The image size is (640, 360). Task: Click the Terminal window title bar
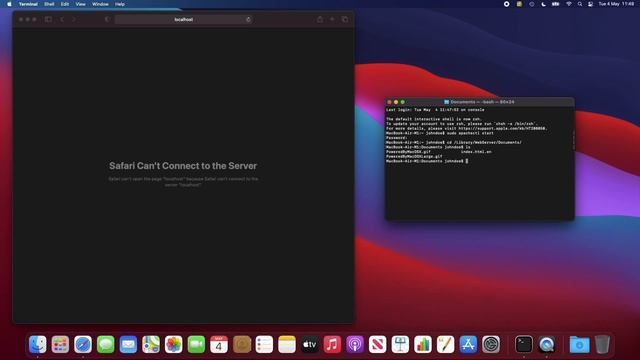tap(480, 102)
